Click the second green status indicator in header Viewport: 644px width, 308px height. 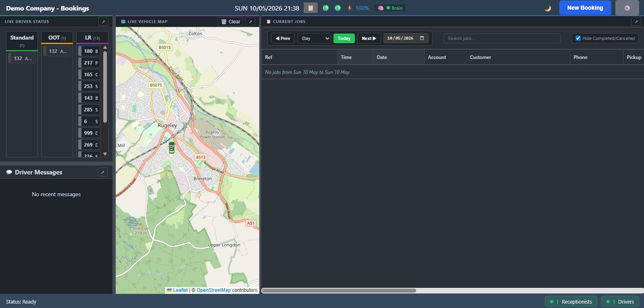point(338,8)
